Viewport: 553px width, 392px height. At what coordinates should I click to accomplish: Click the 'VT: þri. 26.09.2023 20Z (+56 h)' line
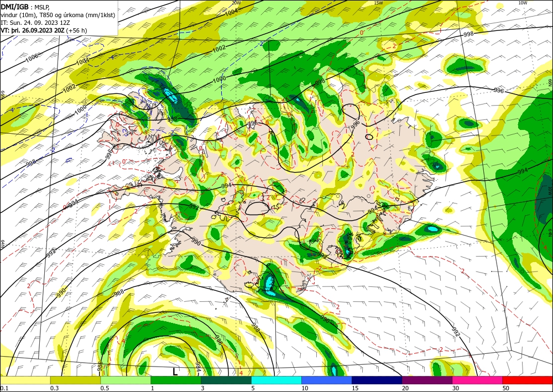44,30
